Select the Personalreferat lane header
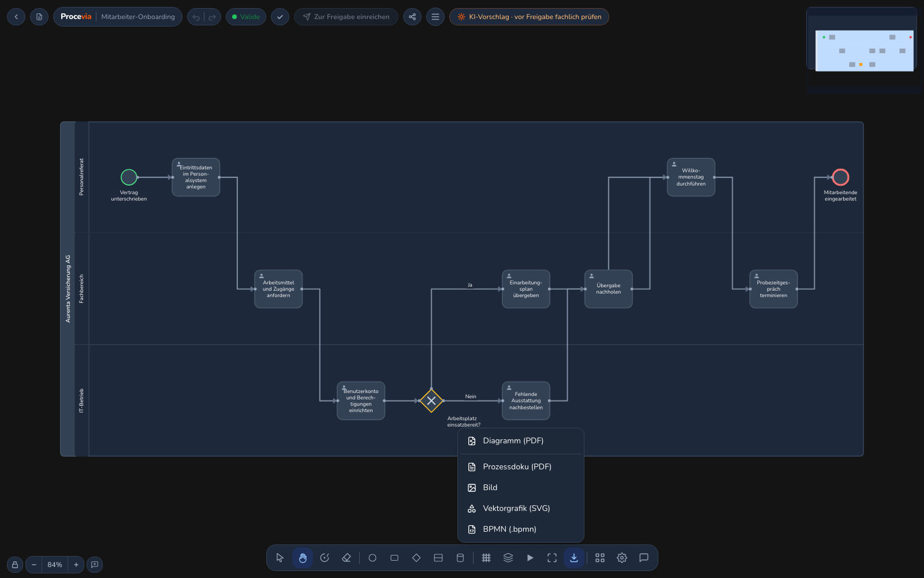 81,177
